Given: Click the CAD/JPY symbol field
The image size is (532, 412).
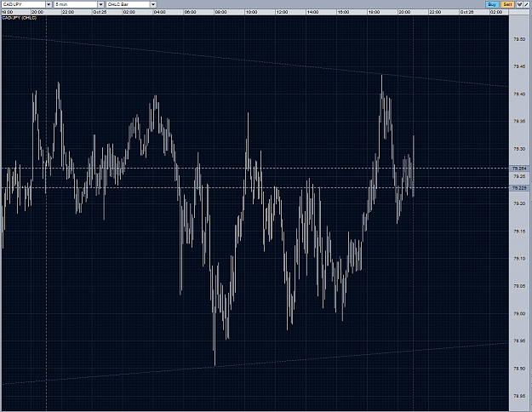Looking at the screenshot, I should 23,4.
